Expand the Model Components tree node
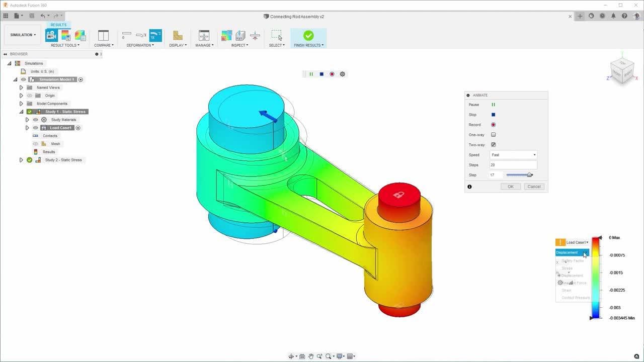Viewport: 644px width, 362px height. [21, 104]
